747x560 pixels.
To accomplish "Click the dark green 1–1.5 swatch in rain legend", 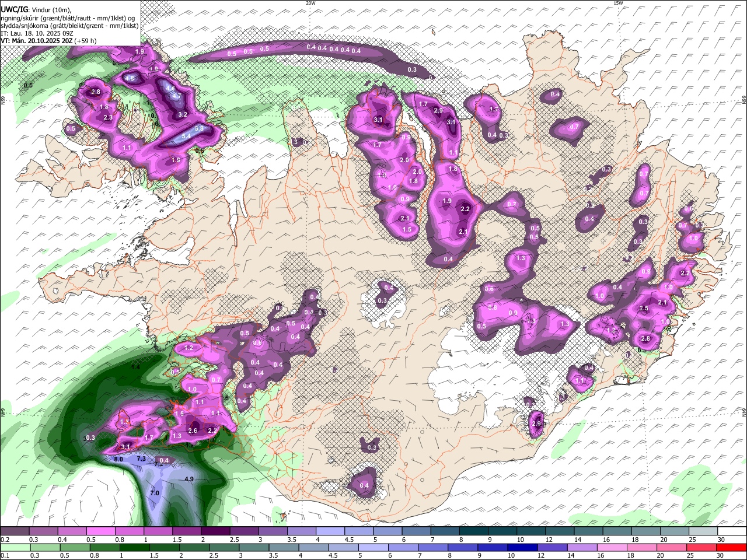I will tap(134, 546).
